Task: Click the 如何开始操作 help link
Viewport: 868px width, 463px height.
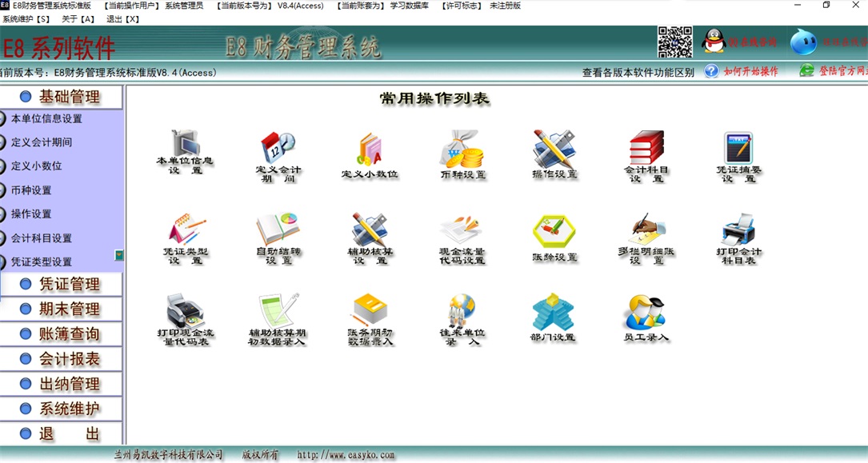Action: click(750, 71)
